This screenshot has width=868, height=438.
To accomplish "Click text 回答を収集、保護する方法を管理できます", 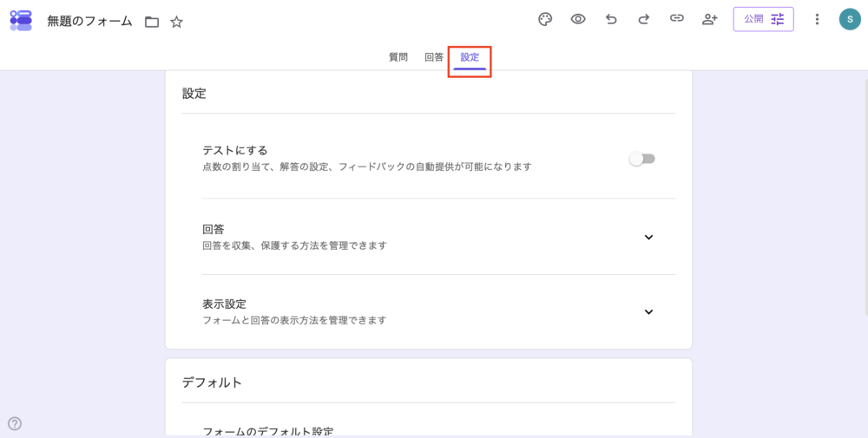I will click(x=294, y=245).
